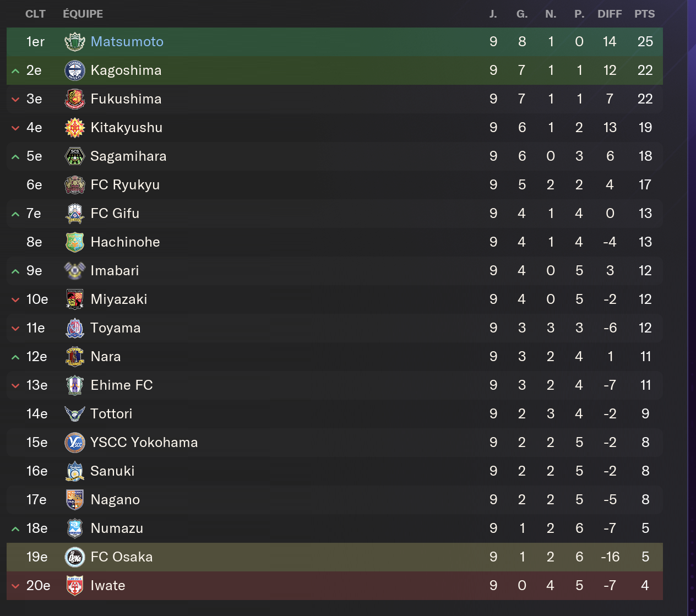
Task: Sort standings by PTS column header
Action: click(644, 14)
